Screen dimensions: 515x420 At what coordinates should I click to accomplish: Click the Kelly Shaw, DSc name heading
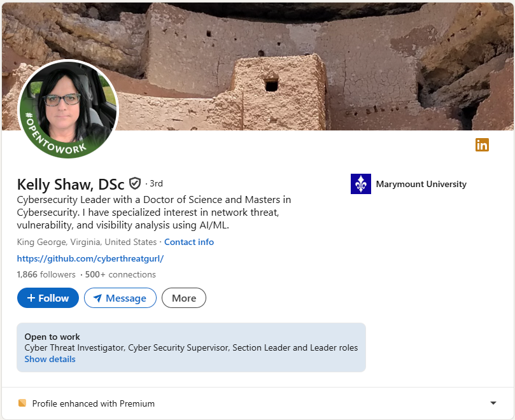pyautogui.click(x=71, y=184)
